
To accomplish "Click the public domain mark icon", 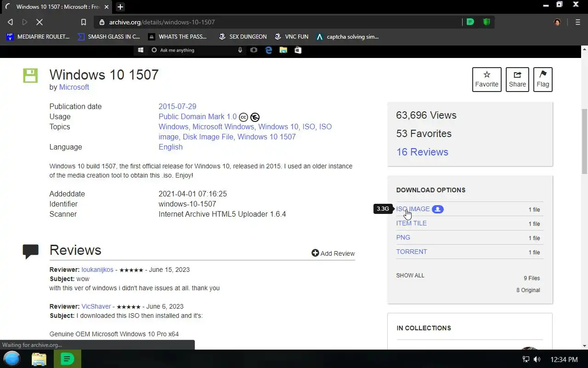I will [x=255, y=117].
